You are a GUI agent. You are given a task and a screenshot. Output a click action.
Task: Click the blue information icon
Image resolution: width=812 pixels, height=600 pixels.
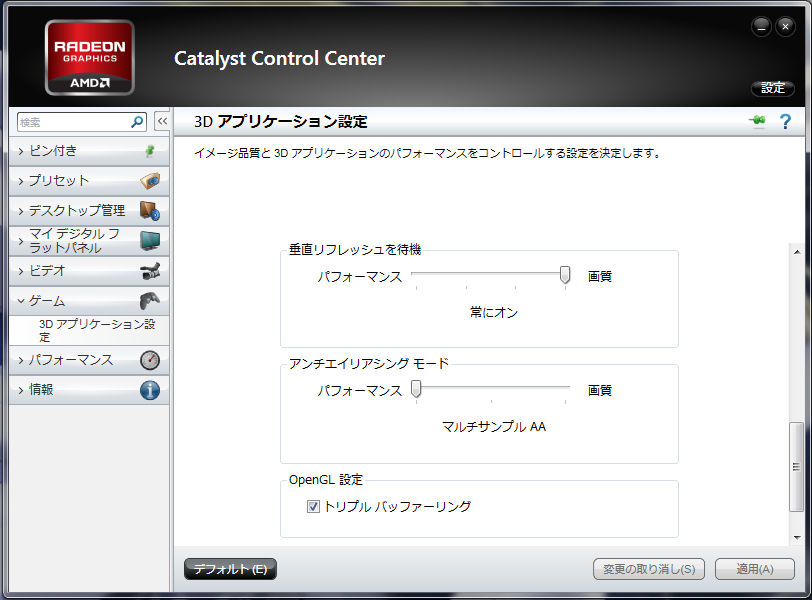(x=150, y=390)
